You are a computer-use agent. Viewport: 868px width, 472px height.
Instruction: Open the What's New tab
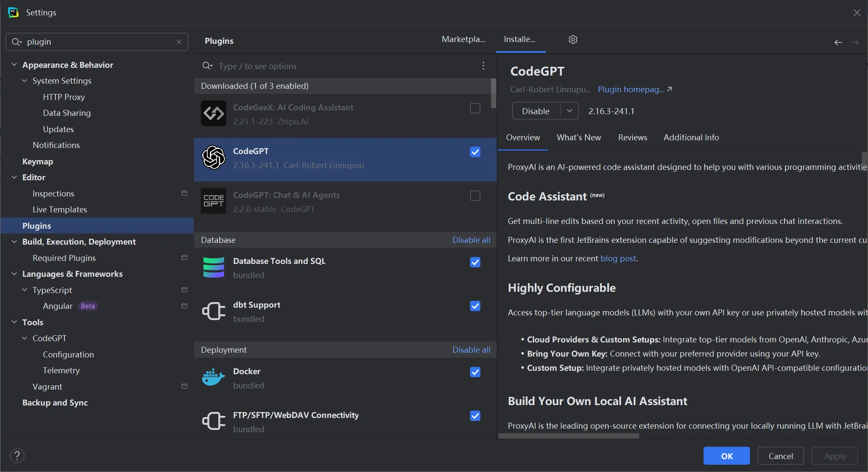click(x=579, y=137)
